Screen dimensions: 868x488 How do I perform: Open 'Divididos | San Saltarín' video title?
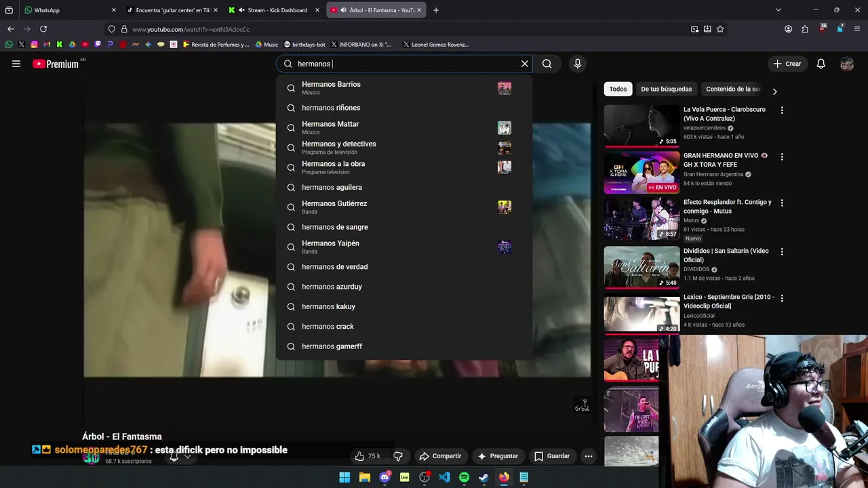point(726,255)
